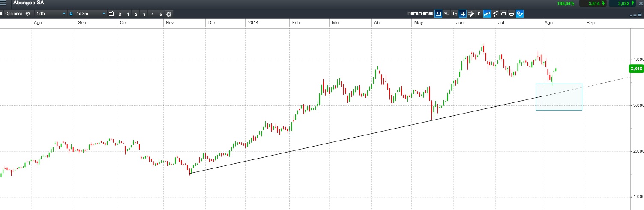Click the candlestick chart type icon
Viewport: 644px width, 210px height.
(479, 14)
